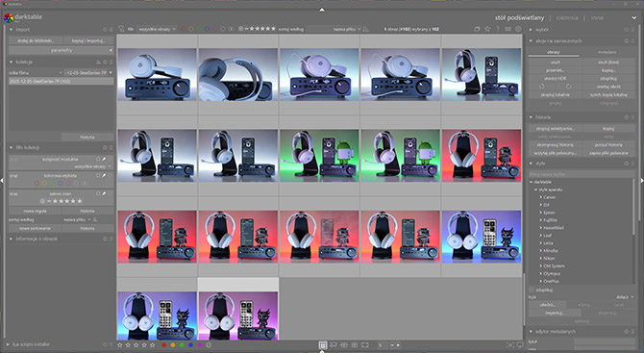Screen dimensions: 644x353
Task: Select the dynamic culling layout icon
Action: [x=355, y=345]
